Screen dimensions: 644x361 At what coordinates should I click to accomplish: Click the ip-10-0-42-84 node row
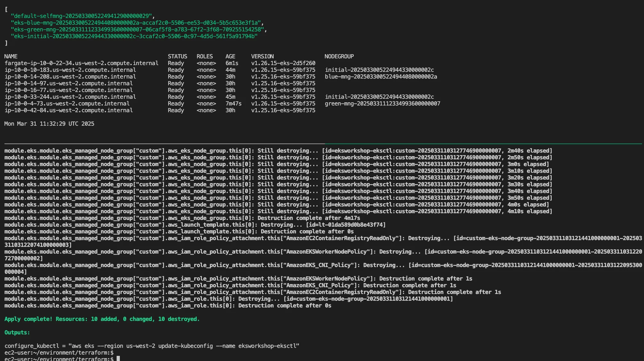69,110
